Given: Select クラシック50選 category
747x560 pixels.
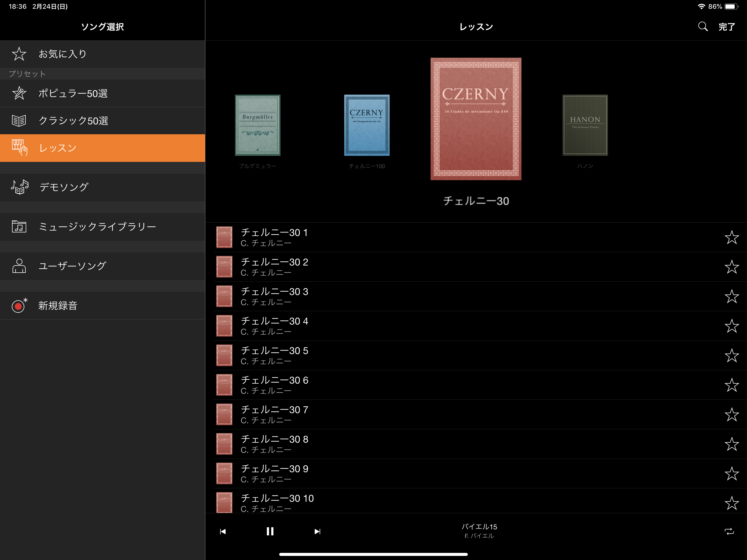Looking at the screenshot, I should coord(102,121).
